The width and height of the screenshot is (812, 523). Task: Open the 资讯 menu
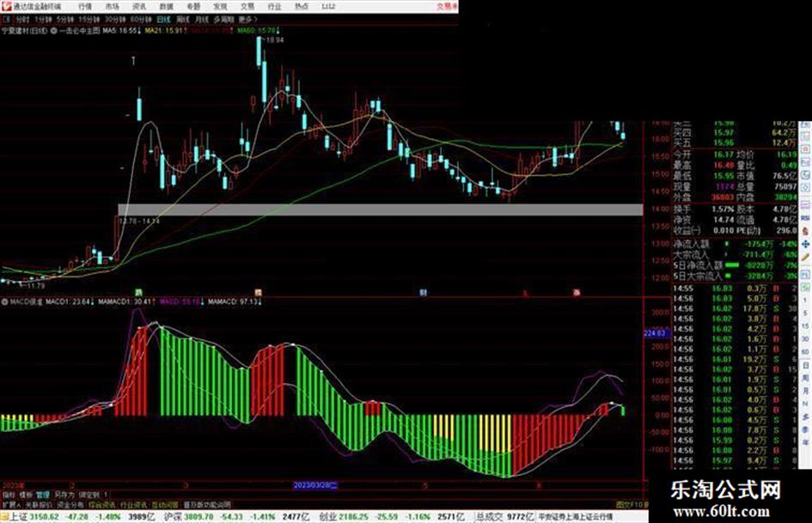click(x=139, y=7)
